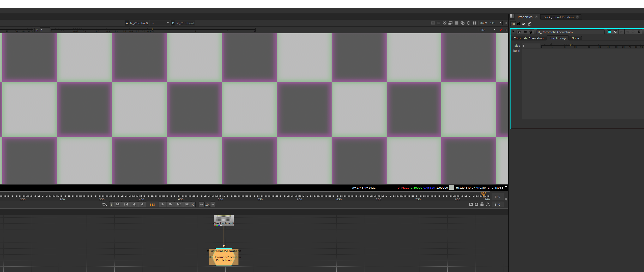The image size is (644, 272).
Task: Click the pencil edit icon in Properties toolbar
Action: click(529, 24)
